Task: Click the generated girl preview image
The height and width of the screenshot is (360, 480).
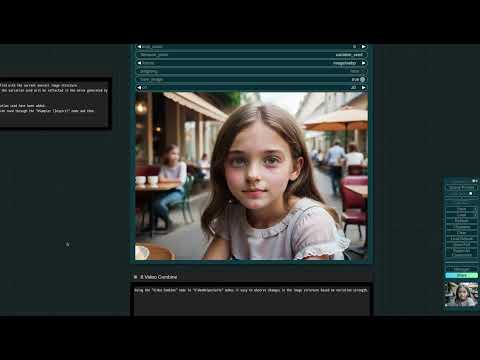Action: (x=251, y=176)
